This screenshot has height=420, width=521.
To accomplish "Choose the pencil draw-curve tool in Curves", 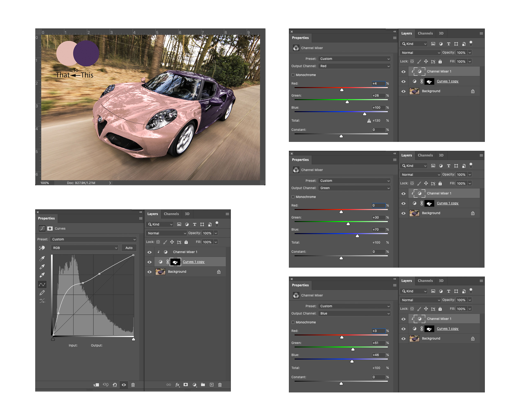I will [x=42, y=293].
